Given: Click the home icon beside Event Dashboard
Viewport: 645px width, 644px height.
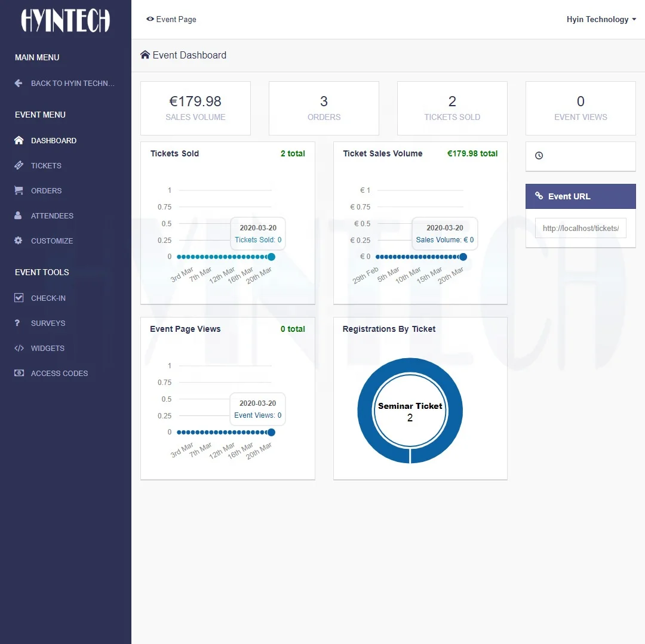Looking at the screenshot, I should (145, 55).
